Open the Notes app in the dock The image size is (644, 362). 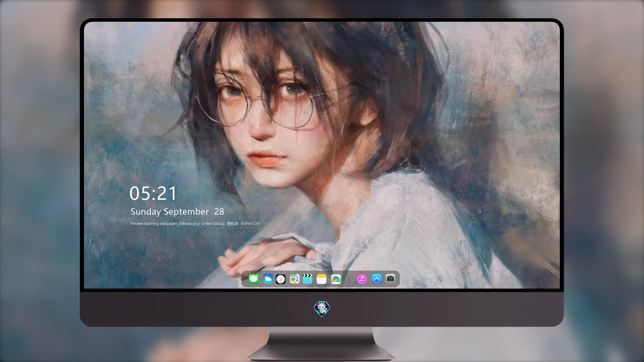(321, 279)
